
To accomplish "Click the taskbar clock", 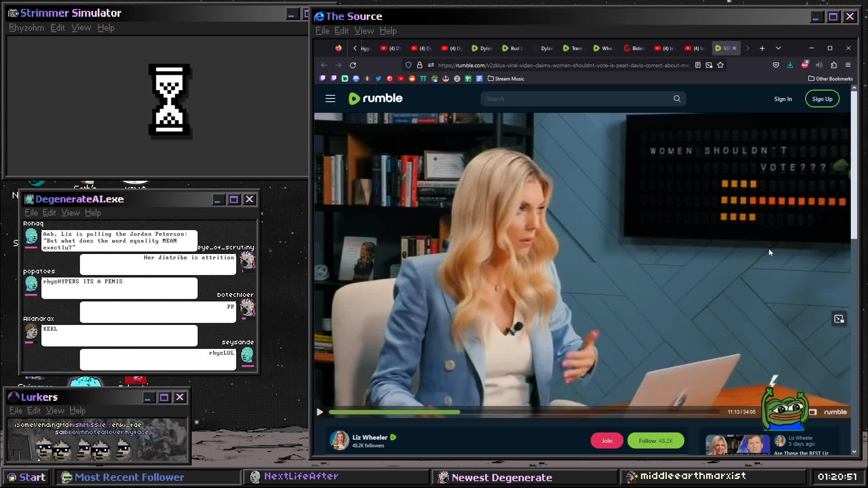I will coord(837,477).
